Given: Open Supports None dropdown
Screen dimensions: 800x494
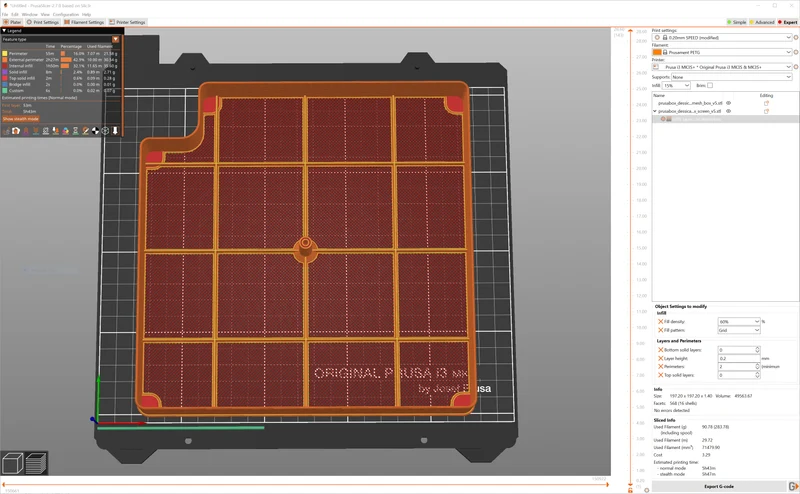Looking at the screenshot, I should coord(731,77).
